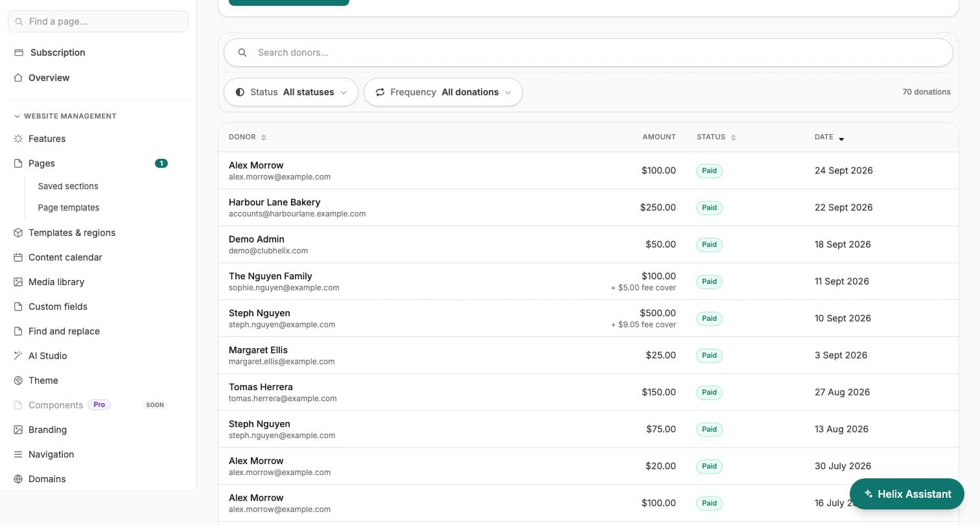Screen dimensions: 980x525
Task: Click the AI Studio wand icon
Action: click(18, 356)
